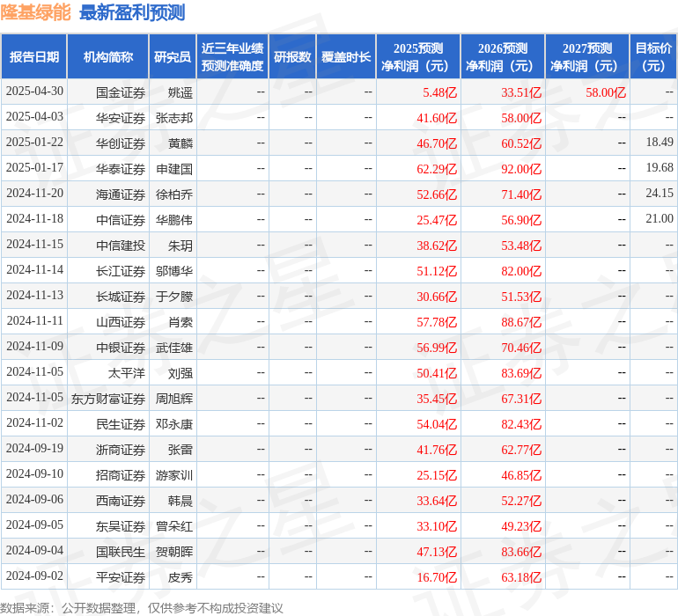Click the 58.00亿 value under 2027 forecast
Screen dimensions: 678x616
point(606,92)
